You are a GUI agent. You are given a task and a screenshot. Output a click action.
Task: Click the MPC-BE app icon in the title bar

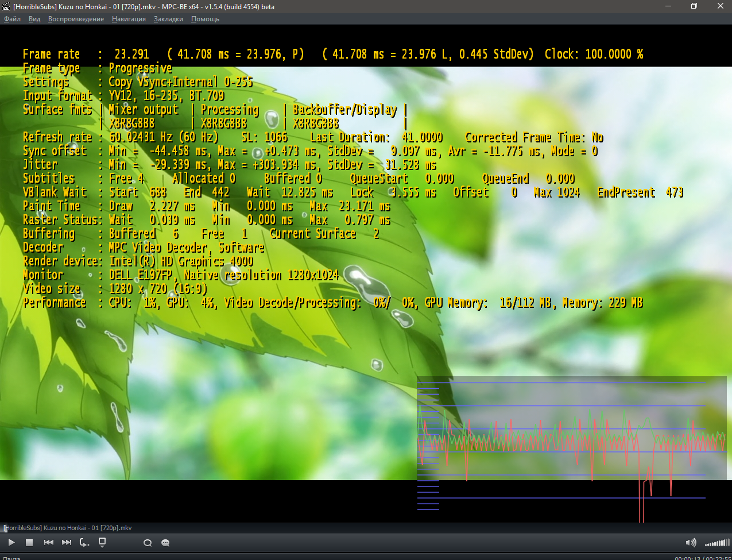pyautogui.click(x=6, y=6)
